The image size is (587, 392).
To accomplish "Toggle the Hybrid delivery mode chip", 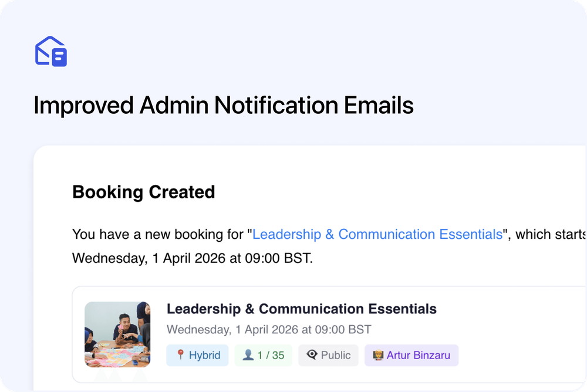I will tap(197, 355).
